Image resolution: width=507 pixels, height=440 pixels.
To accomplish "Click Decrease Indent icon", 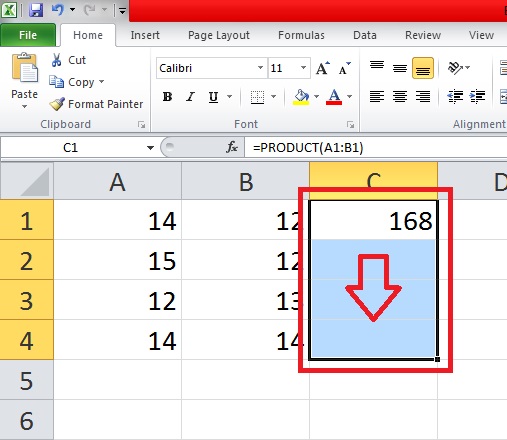I will 455,97.
